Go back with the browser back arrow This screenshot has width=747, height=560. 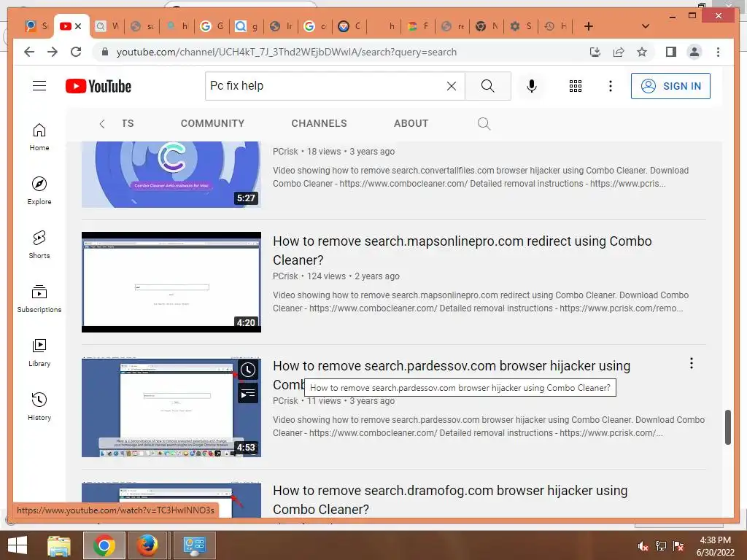click(29, 52)
